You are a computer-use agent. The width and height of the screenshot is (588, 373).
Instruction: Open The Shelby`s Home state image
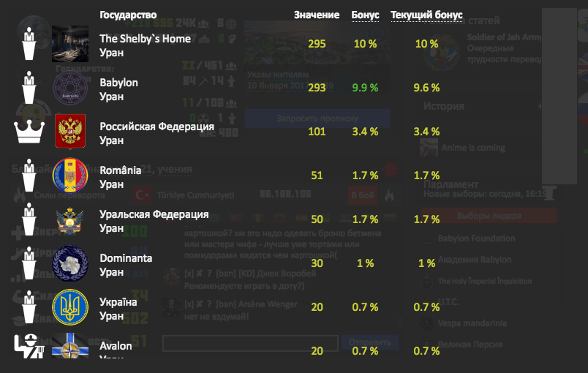coord(70,44)
